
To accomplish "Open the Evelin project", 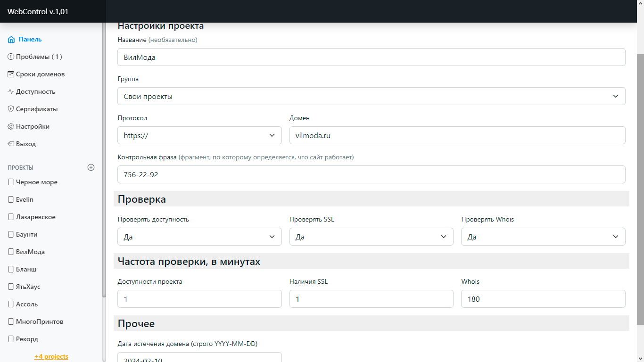I will (x=25, y=199).
